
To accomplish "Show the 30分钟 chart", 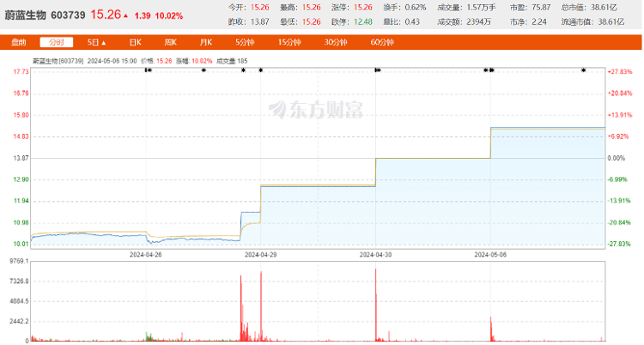I will (336, 42).
